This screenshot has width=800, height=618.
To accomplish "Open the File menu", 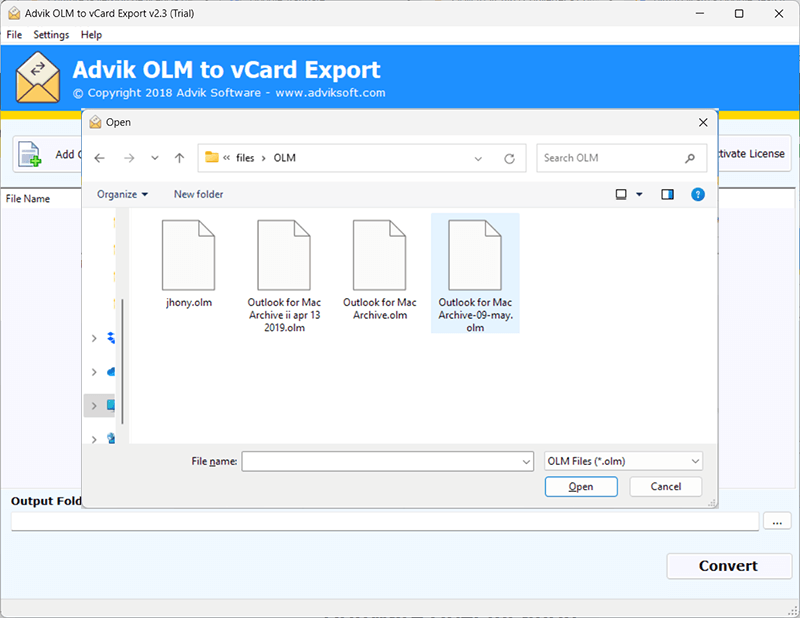I will pyautogui.click(x=14, y=35).
